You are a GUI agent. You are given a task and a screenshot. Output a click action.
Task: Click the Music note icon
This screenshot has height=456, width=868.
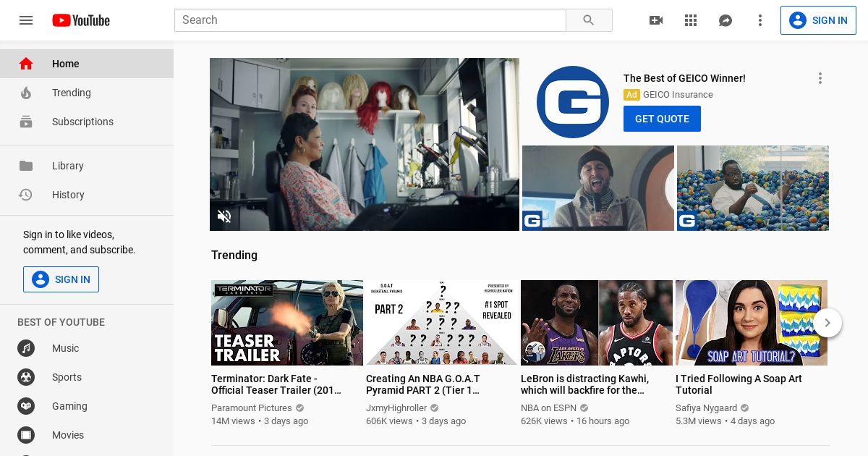26,348
